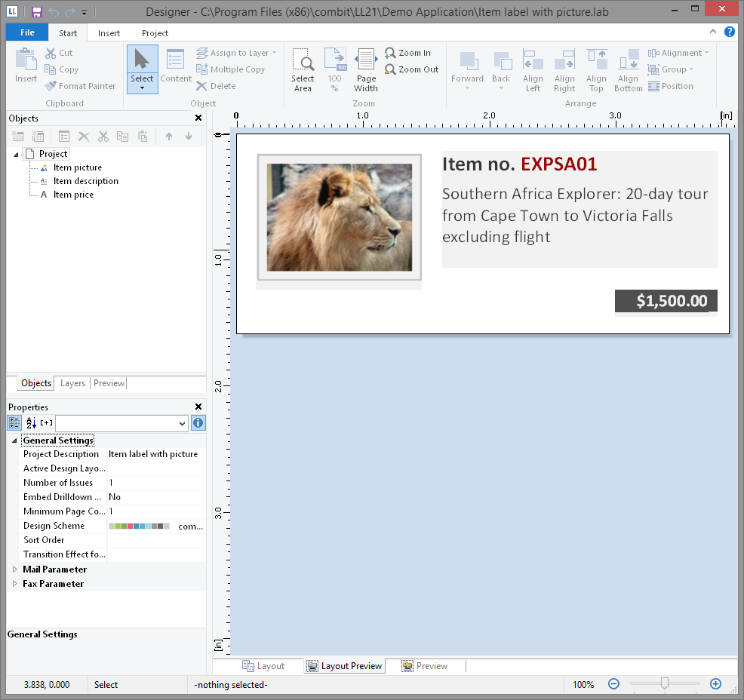Expand the Mail Parameter section

14,570
